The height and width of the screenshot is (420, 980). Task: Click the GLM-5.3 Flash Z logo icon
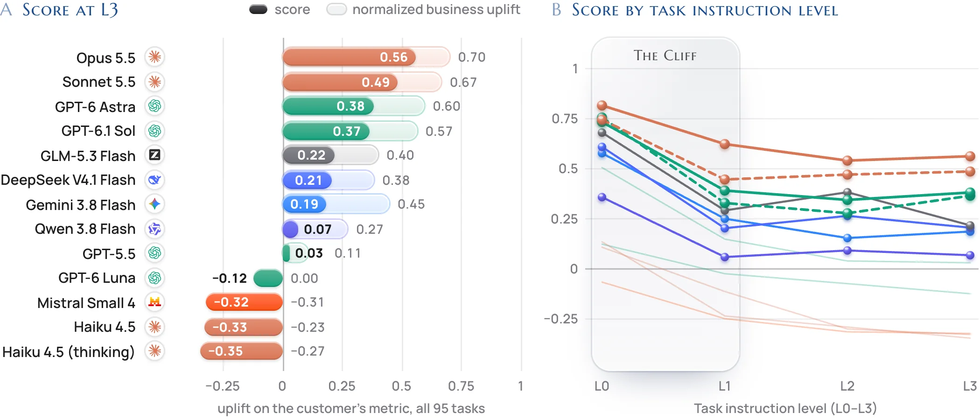(x=154, y=155)
